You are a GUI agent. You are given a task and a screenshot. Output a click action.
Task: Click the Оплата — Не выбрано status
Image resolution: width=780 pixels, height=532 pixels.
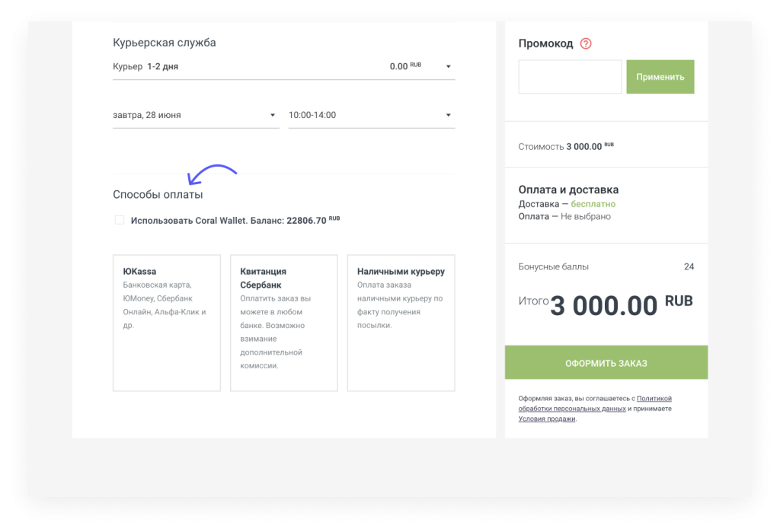coord(564,216)
